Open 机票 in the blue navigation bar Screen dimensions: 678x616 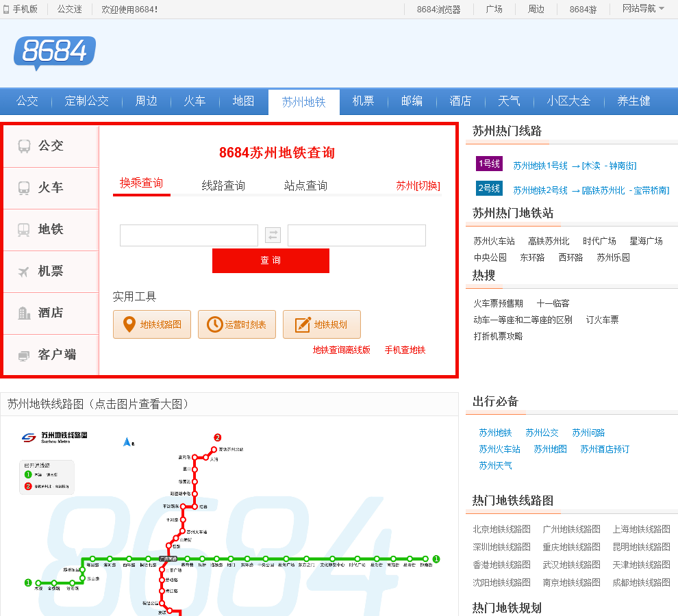pos(363,101)
